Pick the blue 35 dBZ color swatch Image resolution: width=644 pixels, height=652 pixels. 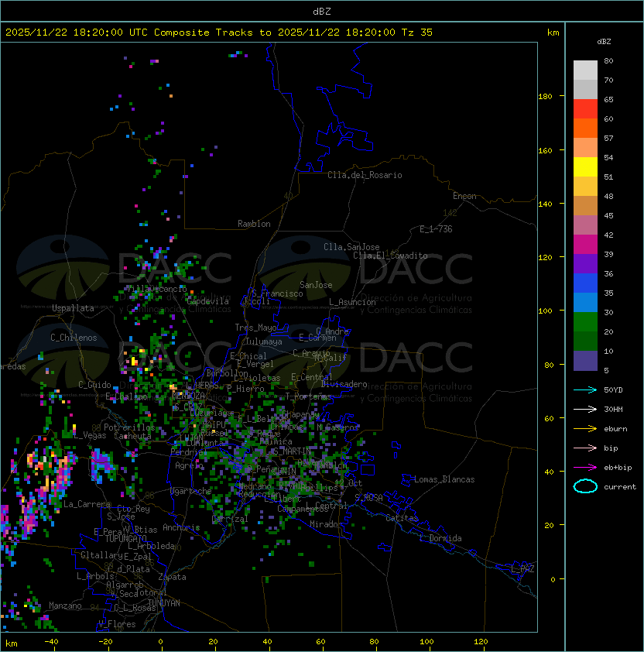click(585, 283)
